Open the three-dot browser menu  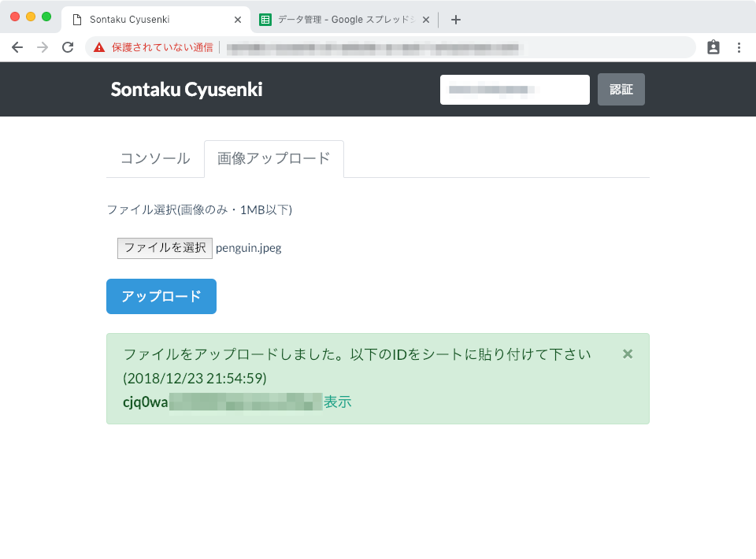pos(739,47)
